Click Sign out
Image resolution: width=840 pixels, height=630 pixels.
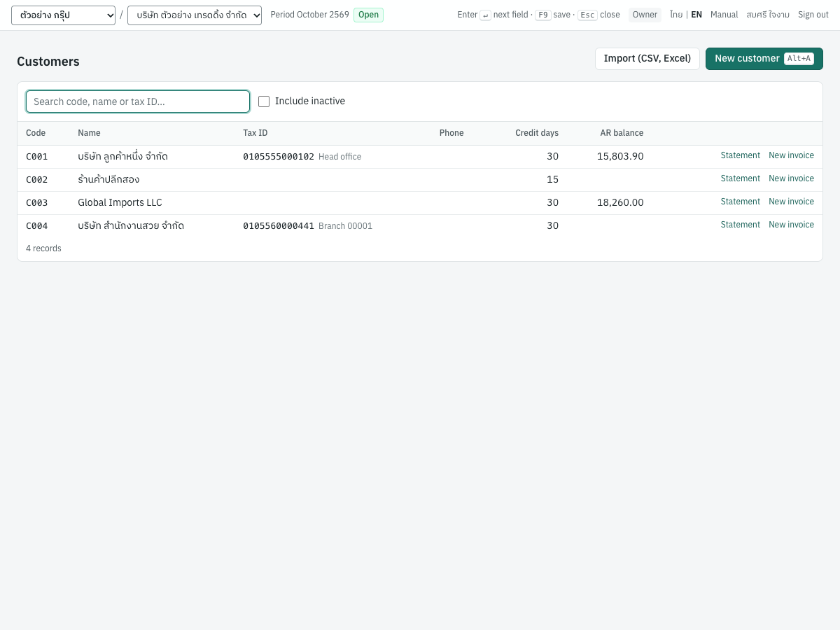pyautogui.click(x=813, y=15)
